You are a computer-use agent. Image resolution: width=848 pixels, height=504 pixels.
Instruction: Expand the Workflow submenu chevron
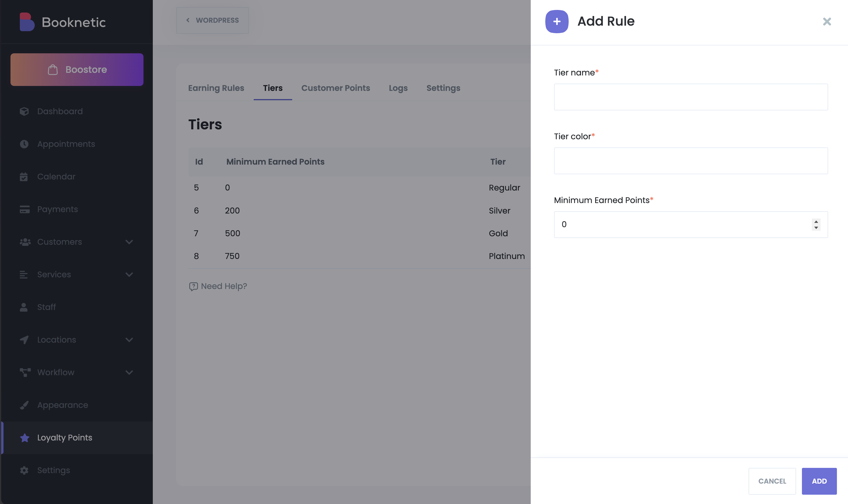(x=129, y=372)
